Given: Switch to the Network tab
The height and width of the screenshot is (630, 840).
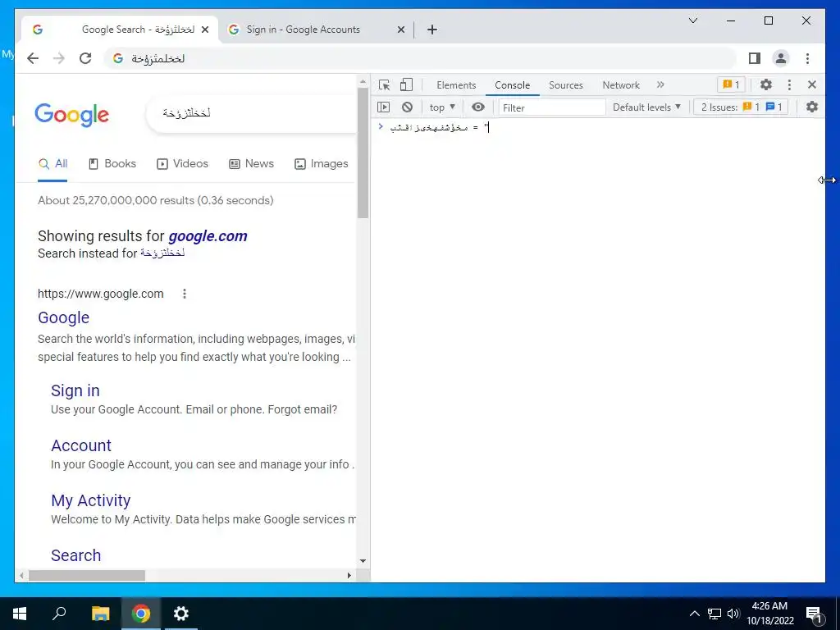Looking at the screenshot, I should coord(621,85).
